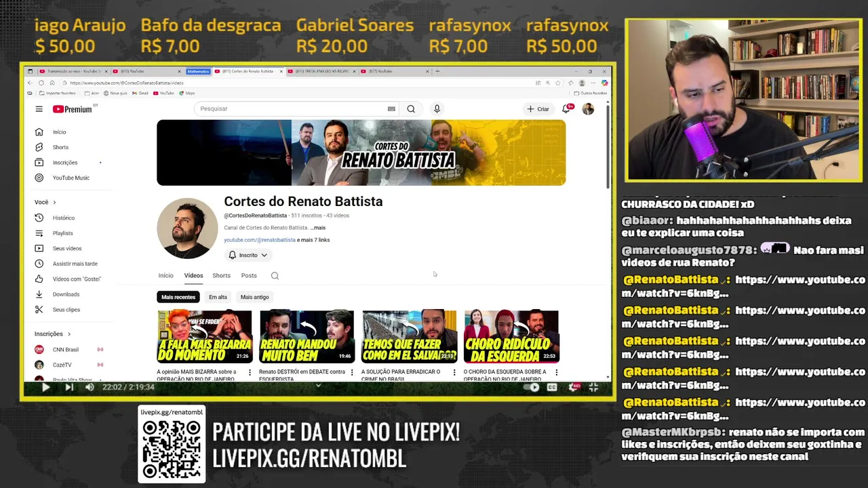Open Seus clipes in sidebar
This screenshot has height=488, width=868.
coord(68,310)
